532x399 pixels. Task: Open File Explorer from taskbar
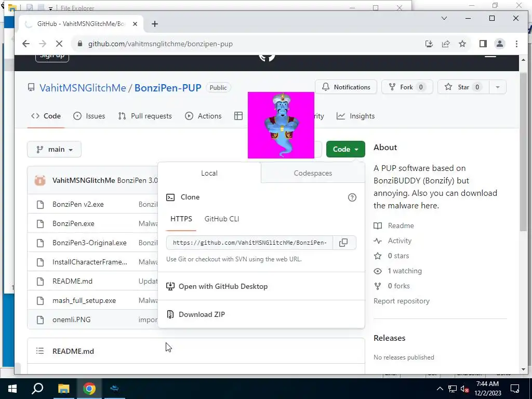point(63,389)
